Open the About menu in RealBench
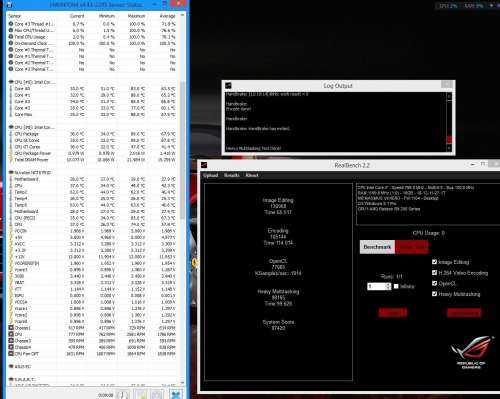The width and height of the screenshot is (500, 399). (x=252, y=175)
